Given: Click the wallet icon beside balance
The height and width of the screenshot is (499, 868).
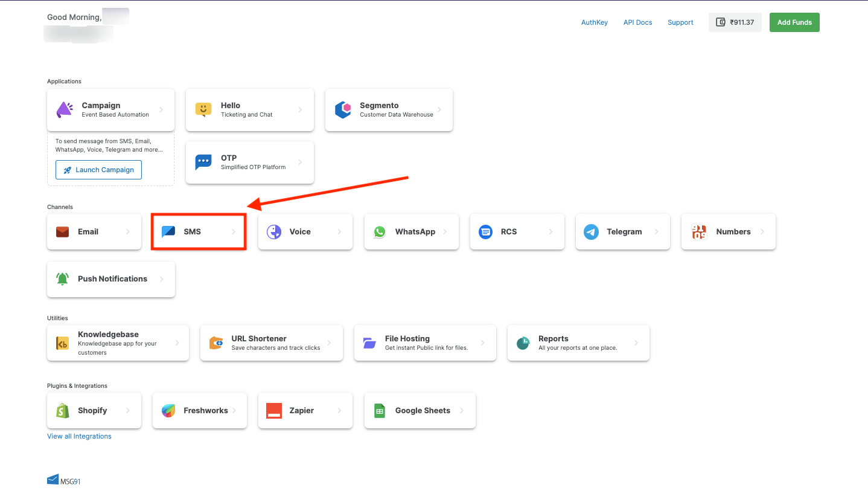Looking at the screenshot, I should [x=720, y=22].
